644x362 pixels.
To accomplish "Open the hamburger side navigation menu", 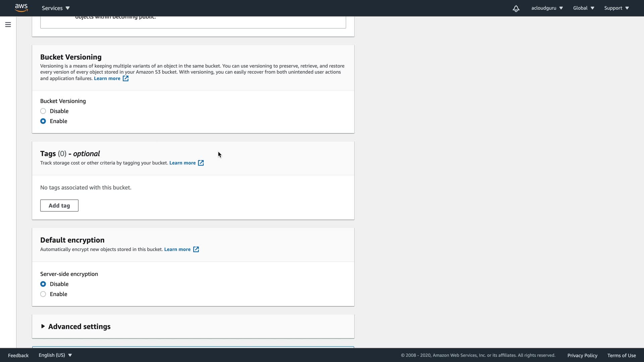I will point(8,24).
